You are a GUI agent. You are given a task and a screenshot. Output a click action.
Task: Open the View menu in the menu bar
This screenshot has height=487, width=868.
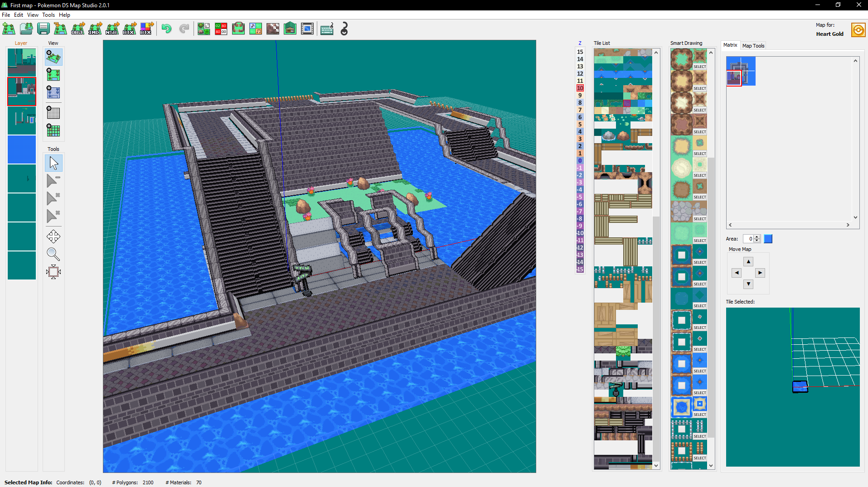[33, 15]
